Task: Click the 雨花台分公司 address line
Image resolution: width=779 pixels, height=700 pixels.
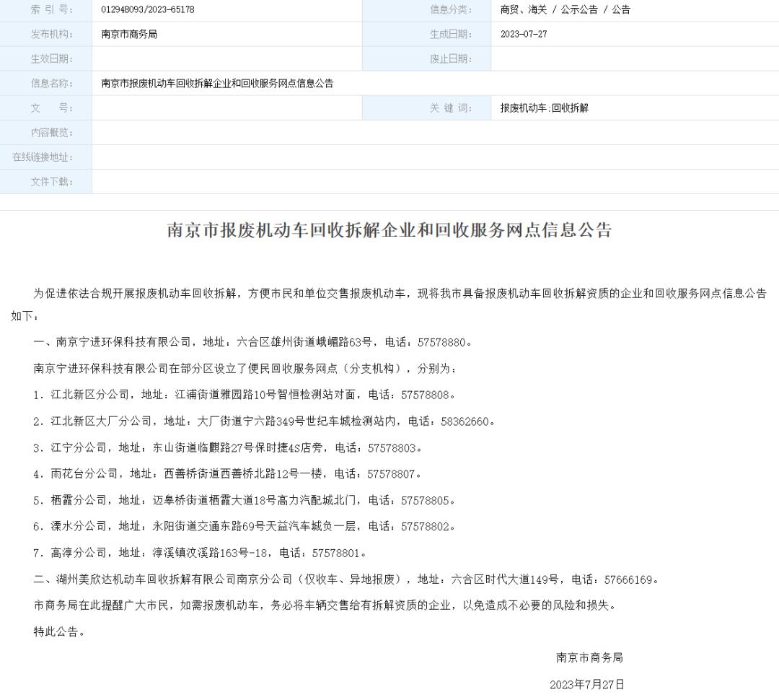Action: [227, 474]
